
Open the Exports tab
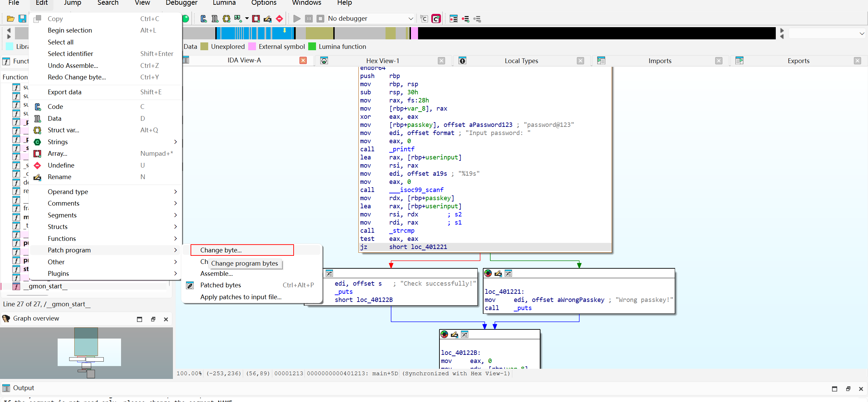pos(798,61)
